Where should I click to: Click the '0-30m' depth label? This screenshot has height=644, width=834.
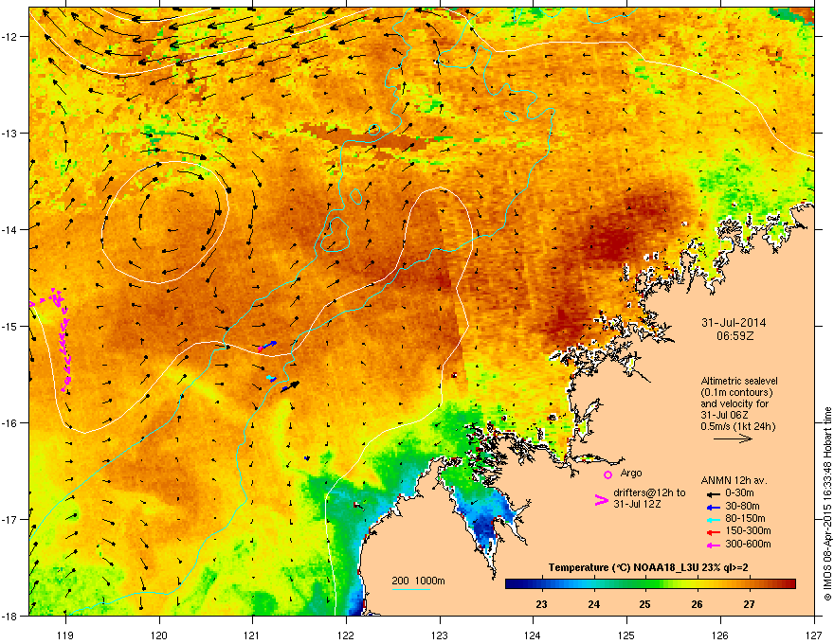click(739, 493)
